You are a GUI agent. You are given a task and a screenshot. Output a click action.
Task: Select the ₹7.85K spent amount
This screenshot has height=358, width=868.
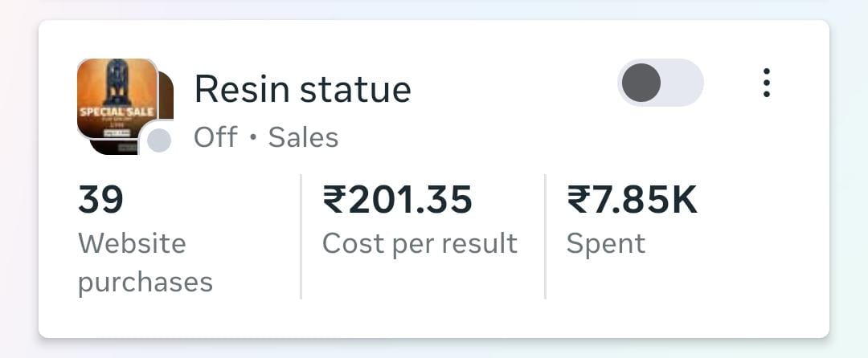632,200
